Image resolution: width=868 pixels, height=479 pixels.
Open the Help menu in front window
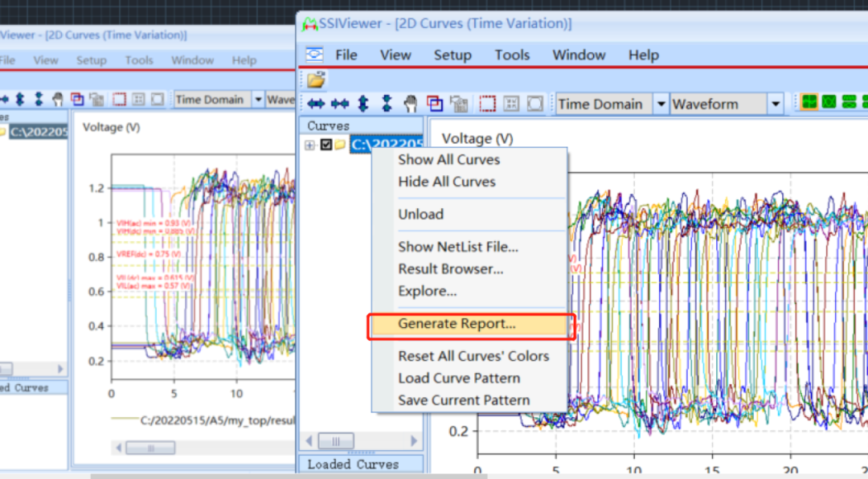click(x=643, y=55)
